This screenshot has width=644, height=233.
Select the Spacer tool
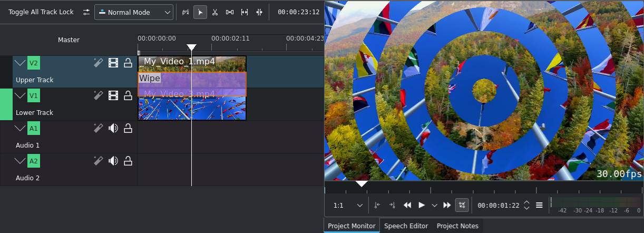[x=230, y=12]
